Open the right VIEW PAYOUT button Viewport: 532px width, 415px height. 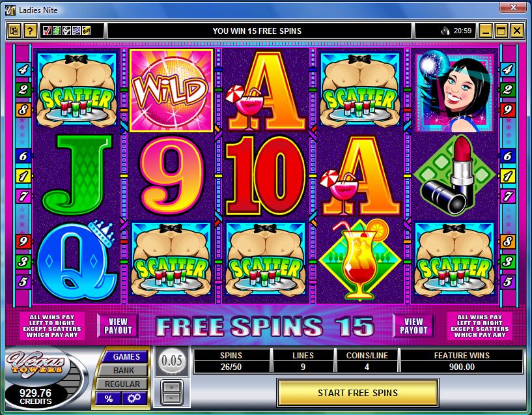(413, 326)
